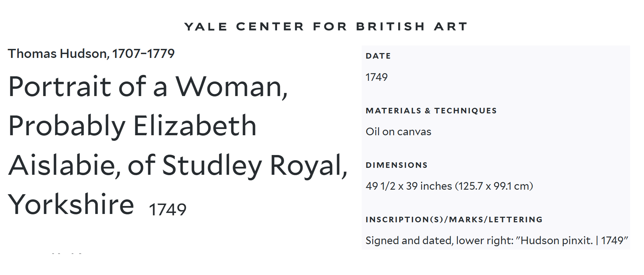Open Thomas Hudson, 1707–1779 artist link
The width and height of the screenshot is (644, 275).
pos(91,54)
